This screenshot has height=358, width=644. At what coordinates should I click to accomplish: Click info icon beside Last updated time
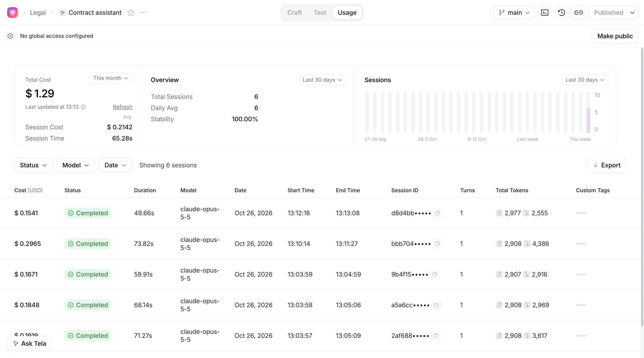click(x=83, y=107)
